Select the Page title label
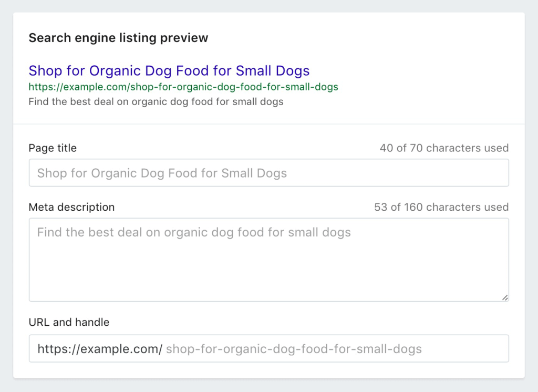 click(53, 148)
